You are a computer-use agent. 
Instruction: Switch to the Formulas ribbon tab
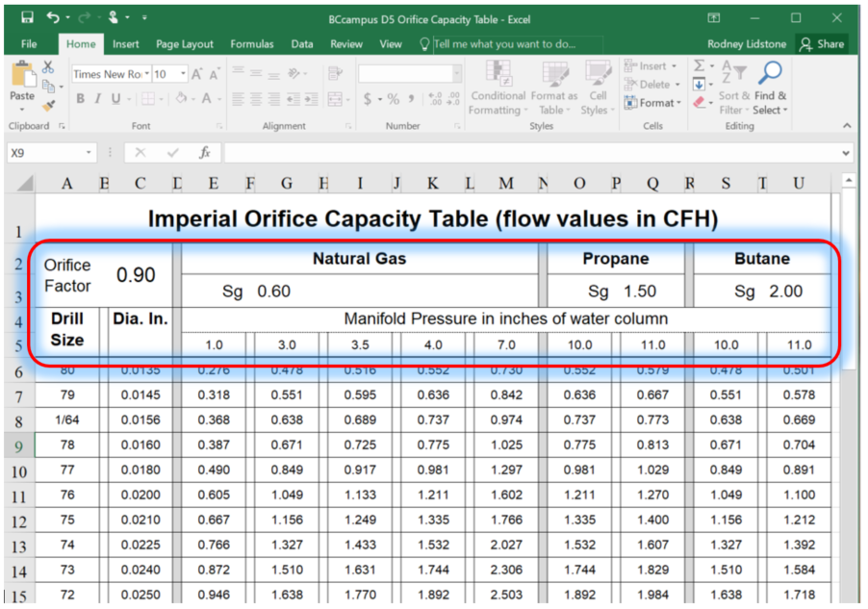coord(252,43)
